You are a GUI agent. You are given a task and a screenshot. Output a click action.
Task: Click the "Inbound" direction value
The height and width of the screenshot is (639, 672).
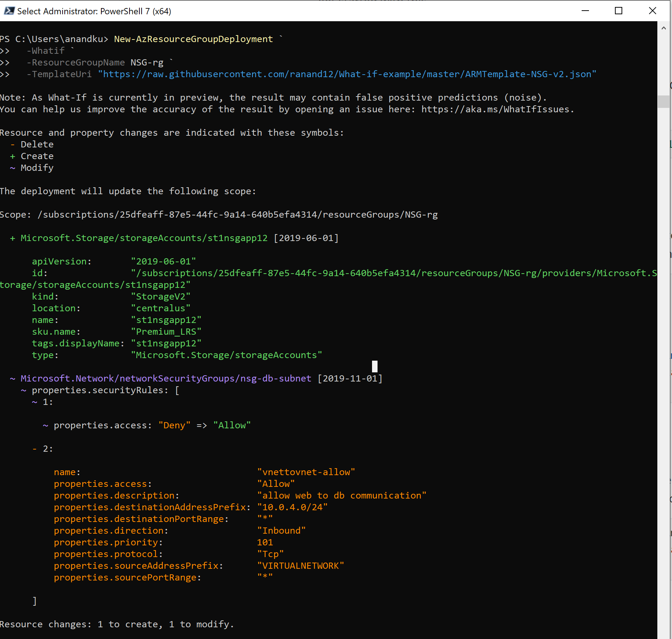[x=281, y=531]
